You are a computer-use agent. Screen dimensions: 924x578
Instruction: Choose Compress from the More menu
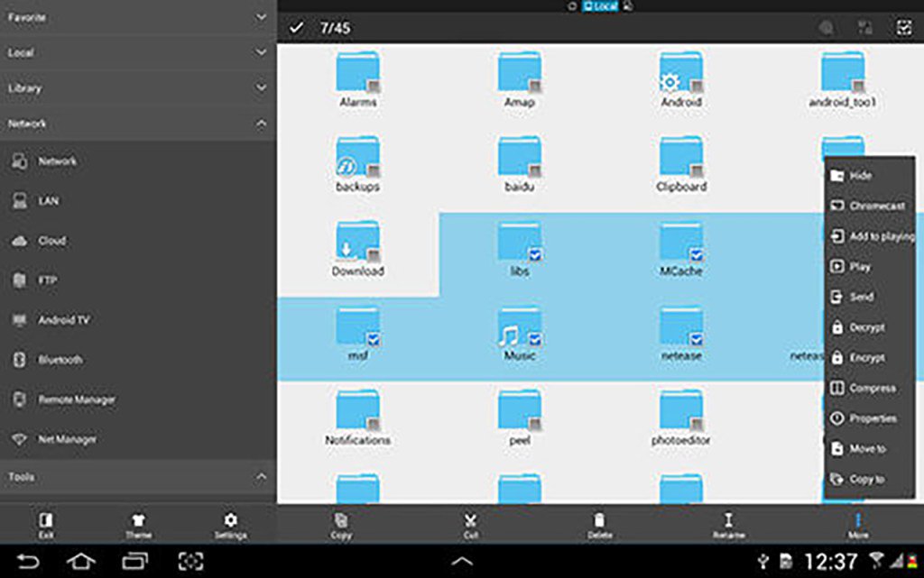870,388
